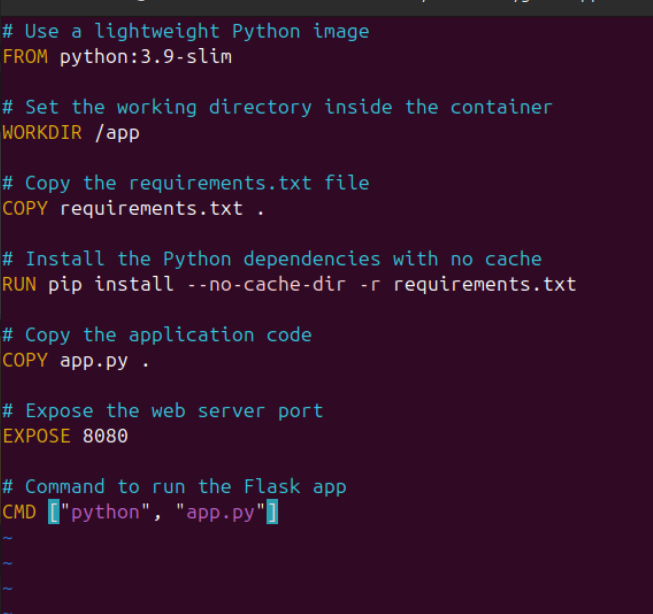Place cursor on python:3.9-slim image name
Viewport: 653px width, 614px height.
click(145, 57)
